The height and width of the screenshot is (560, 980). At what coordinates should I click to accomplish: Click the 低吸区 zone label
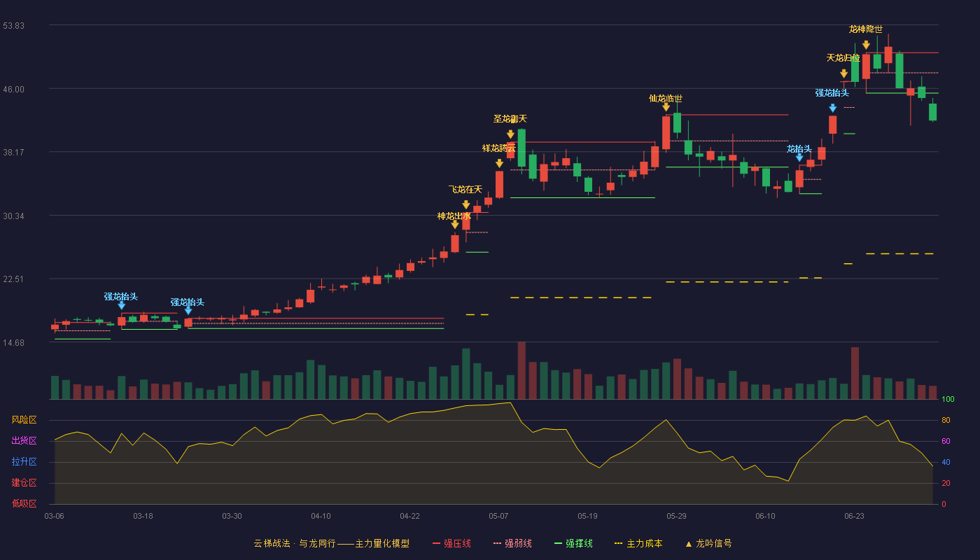coord(24,503)
